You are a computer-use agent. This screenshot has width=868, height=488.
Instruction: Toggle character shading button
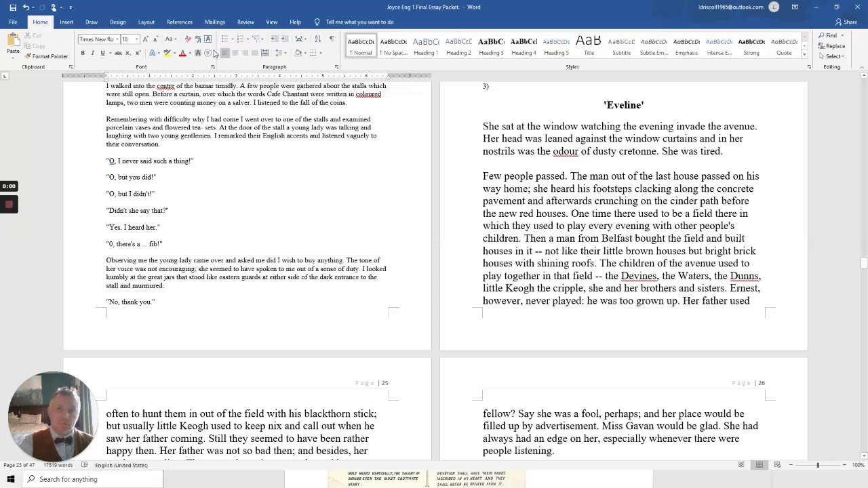click(197, 53)
